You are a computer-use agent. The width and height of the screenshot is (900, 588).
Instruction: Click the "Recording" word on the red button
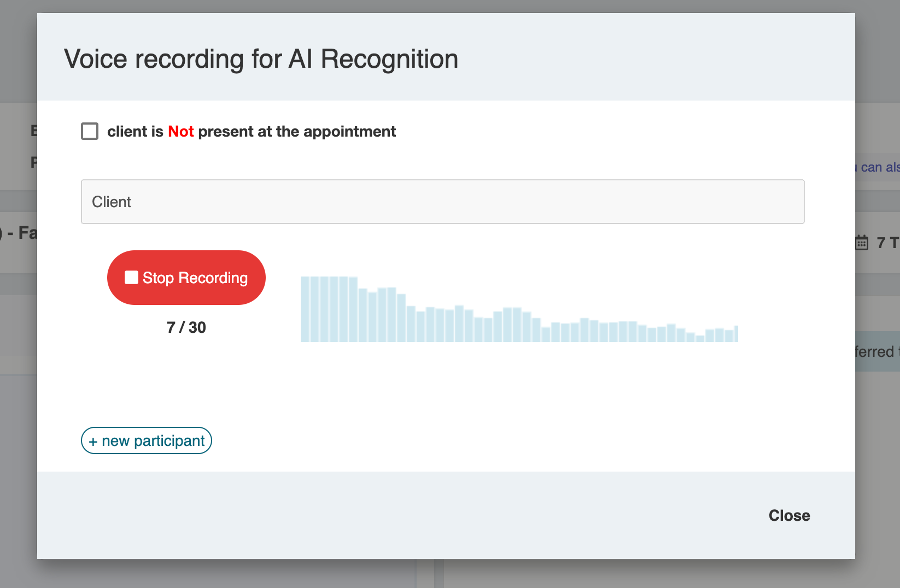[x=213, y=278]
